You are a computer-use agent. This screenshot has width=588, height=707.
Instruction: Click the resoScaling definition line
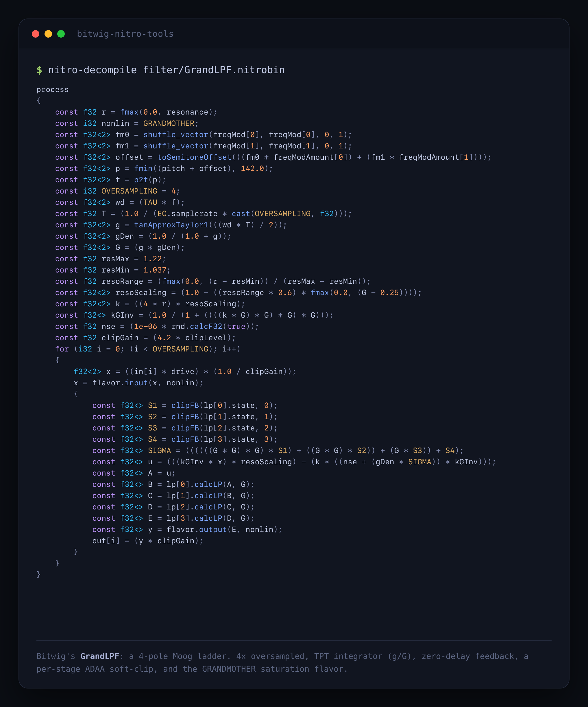(238, 292)
